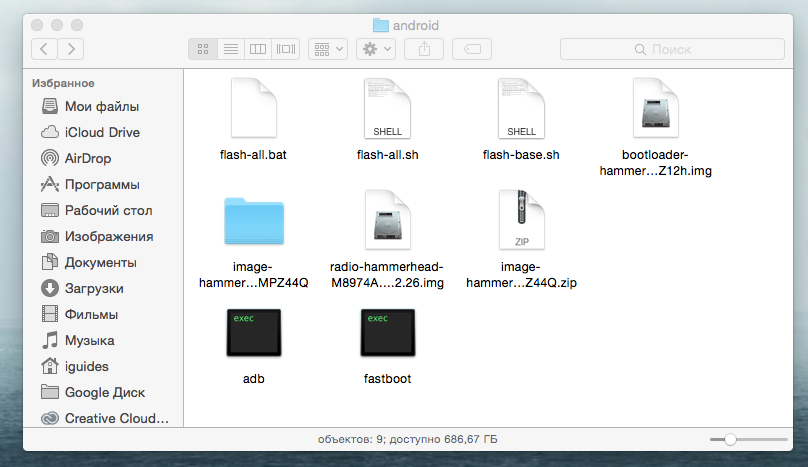Click the Edit Tags toolbar button
This screenshot has height=467, width=808.
[x=472, y=49]
